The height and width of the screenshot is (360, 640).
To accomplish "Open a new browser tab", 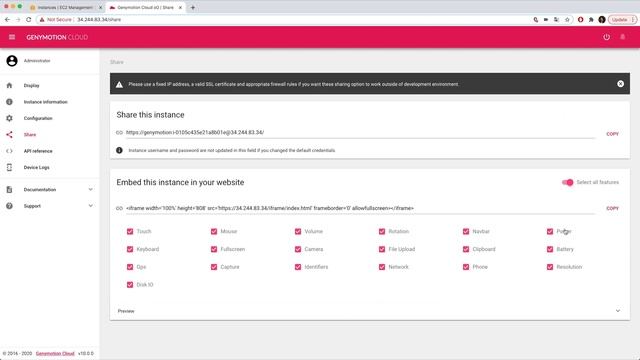I will (x=193, y=7).
